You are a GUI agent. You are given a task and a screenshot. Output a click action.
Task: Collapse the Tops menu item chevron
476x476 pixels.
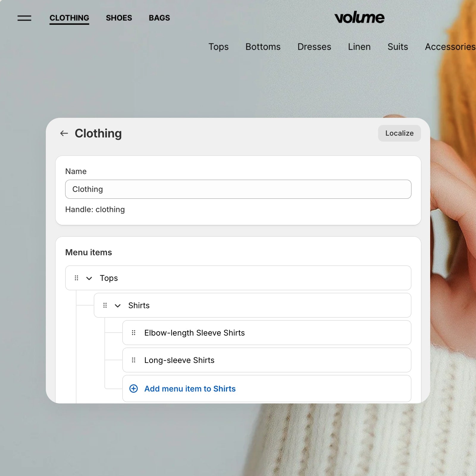point(89,278)
